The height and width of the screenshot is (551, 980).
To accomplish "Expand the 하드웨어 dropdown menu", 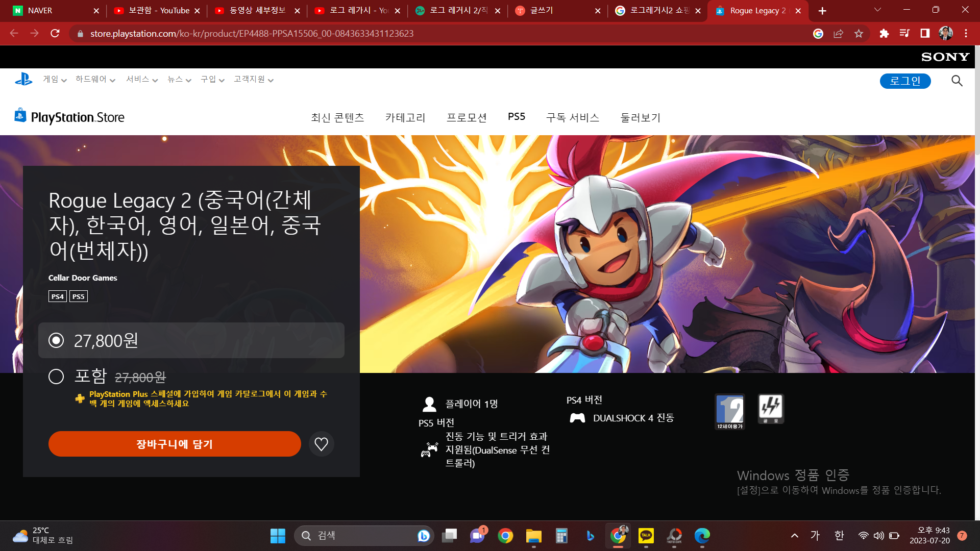I will tap(95, 80).
